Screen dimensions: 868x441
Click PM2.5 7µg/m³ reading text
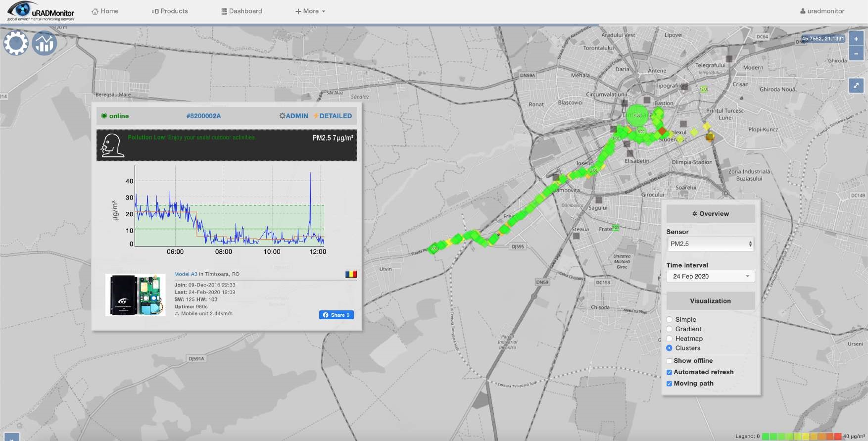[333, 138]
